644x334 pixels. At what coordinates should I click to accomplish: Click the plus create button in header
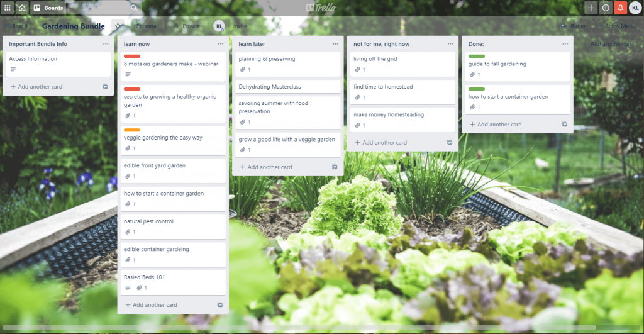coord(591,8)
